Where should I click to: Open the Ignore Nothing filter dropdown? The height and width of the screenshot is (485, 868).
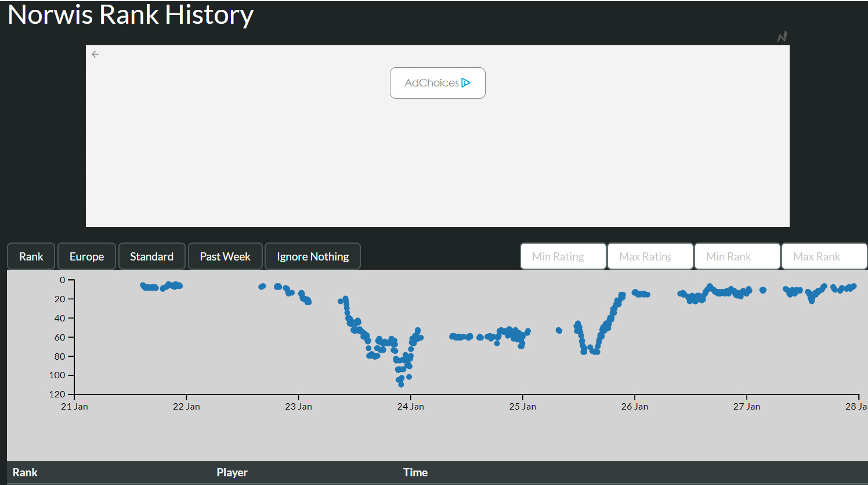[313, 256]
